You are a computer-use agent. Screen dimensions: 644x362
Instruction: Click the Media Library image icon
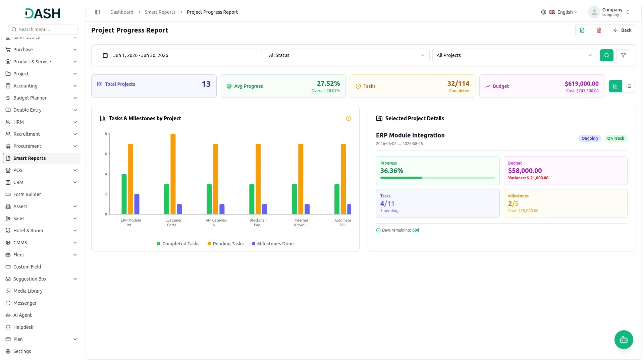coord(8,291)
